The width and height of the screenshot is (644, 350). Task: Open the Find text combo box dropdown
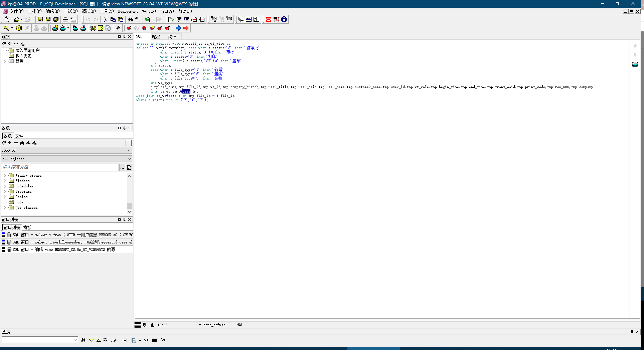point(75,340)
